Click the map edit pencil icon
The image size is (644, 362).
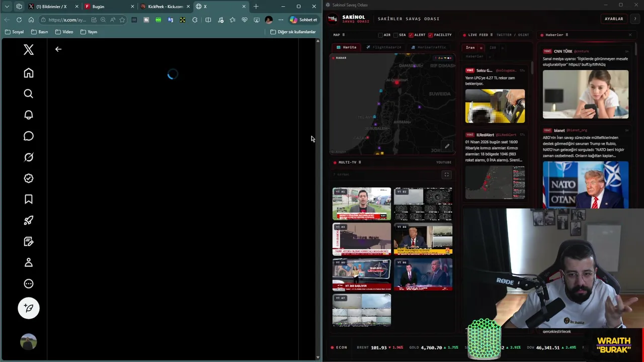point(447,146)
